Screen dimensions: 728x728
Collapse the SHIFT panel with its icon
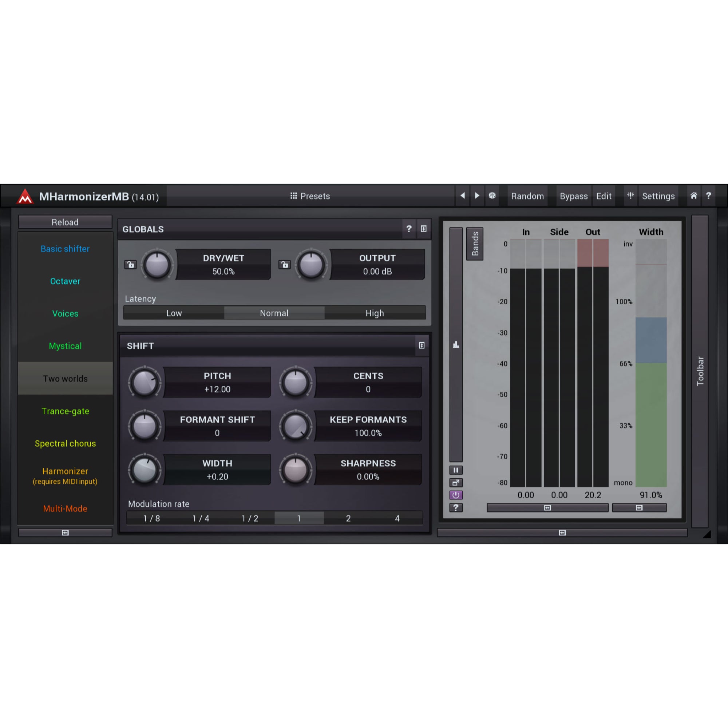pos(422,345)
